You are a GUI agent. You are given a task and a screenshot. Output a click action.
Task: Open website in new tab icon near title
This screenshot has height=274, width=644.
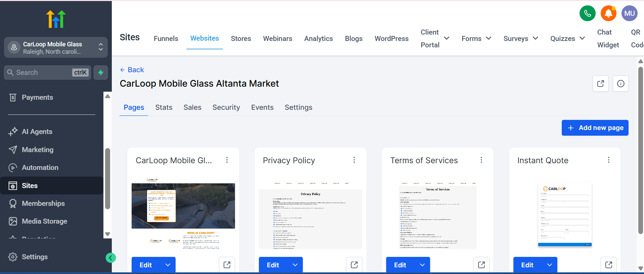tap(600, 83)
